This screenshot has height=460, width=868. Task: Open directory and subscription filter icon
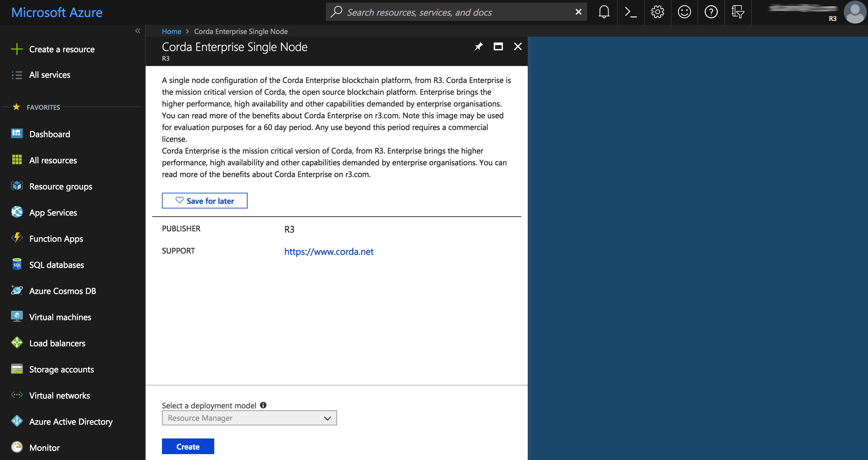click(x=738, y=12)
